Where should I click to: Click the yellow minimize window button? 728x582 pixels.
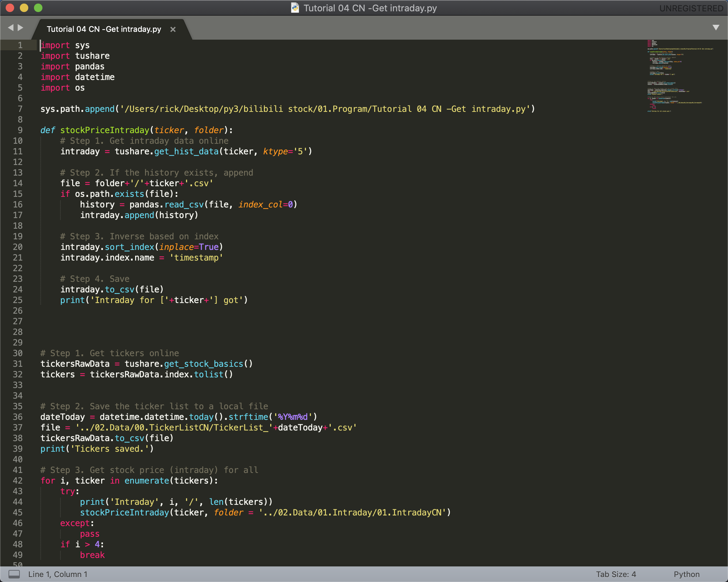point(24,8)
